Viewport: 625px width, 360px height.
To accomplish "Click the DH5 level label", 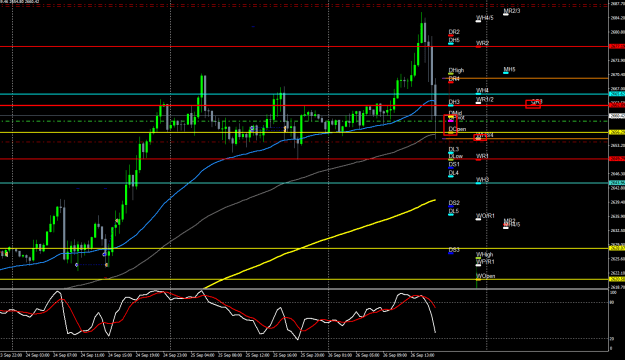I will (x=454, y=40).
